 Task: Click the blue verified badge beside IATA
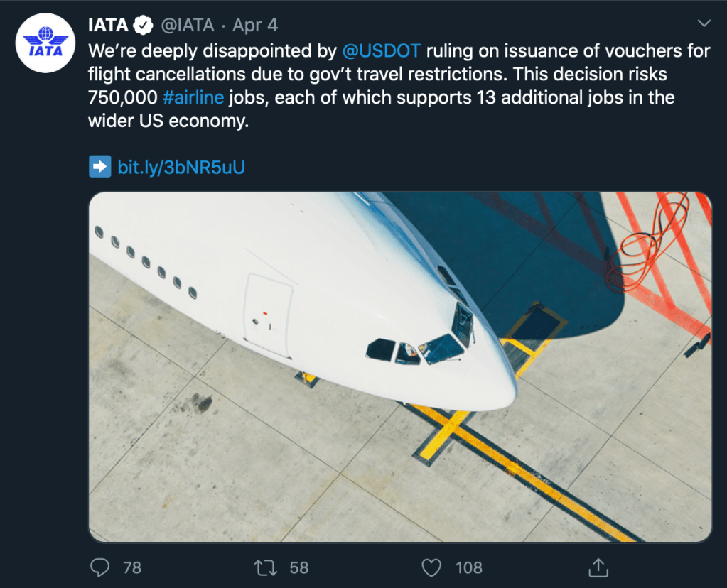click(x=144, y=26)
